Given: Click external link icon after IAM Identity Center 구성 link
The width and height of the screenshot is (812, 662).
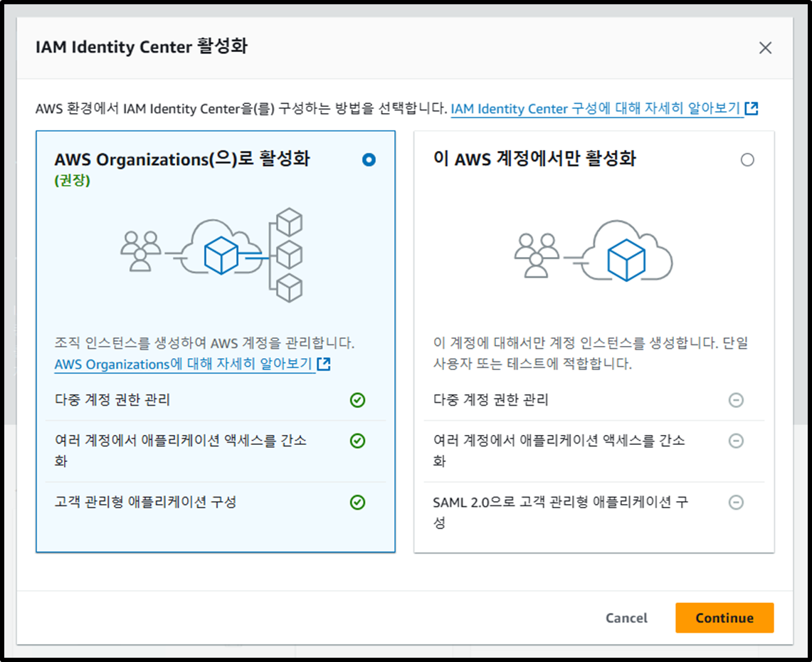Looking at the screenshot, I should (x=752, y=108).
